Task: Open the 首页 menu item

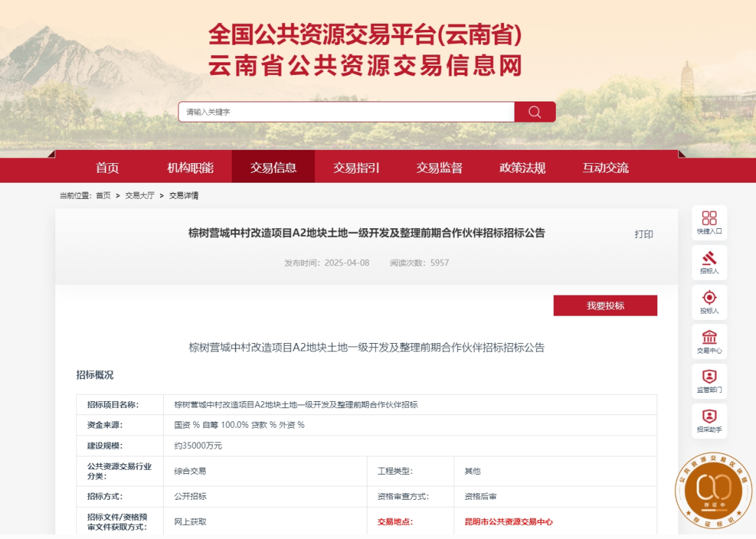Action: [107, 167]
